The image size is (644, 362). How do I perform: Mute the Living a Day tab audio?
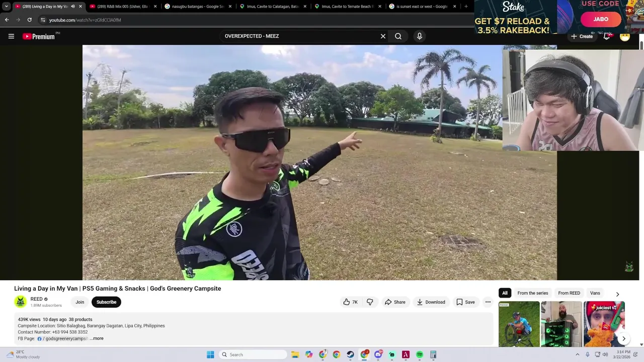coord(72,7)
